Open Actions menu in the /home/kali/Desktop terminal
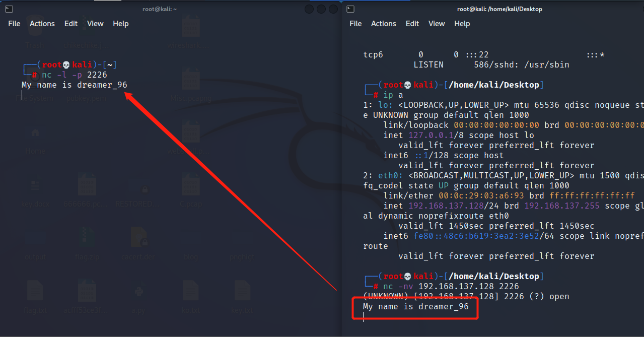 [384, 24]
